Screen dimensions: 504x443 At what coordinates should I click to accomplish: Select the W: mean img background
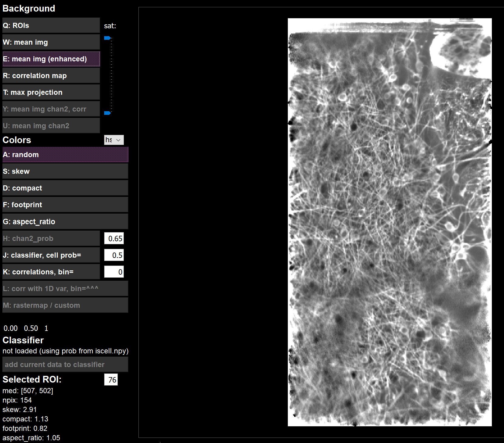(x=51, y=42)
